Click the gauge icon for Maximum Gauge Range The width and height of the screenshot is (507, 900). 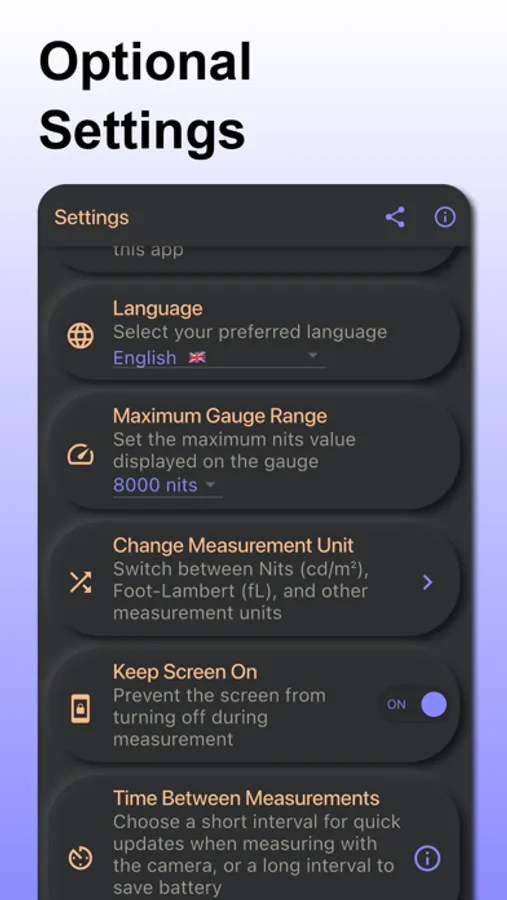tap(80, 456)
